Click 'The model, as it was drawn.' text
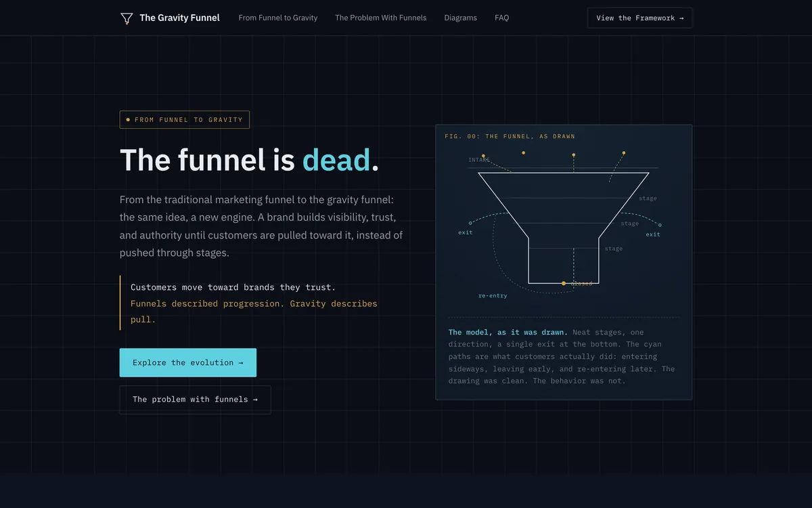Viewport: 812px width, 508px height. tap(508, 333)
